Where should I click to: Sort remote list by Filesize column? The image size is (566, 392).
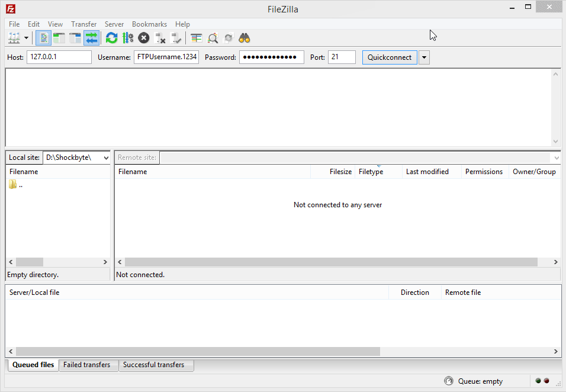[x=333, y=172]
